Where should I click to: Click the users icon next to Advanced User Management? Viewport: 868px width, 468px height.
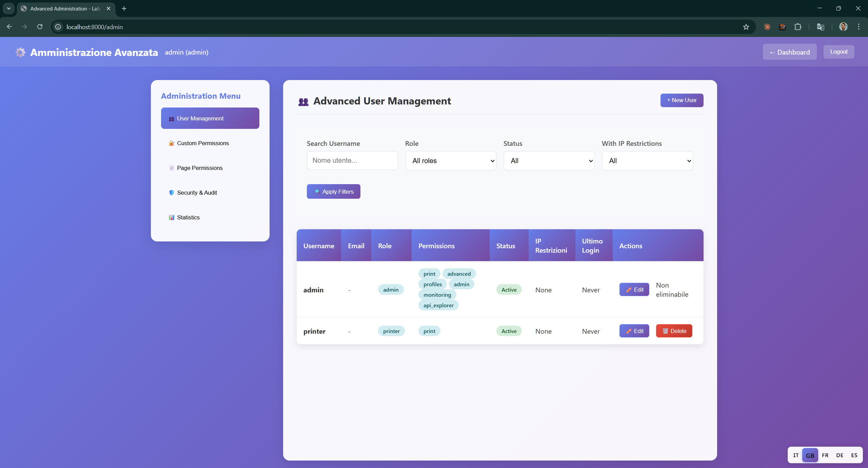tap(303, 101)
